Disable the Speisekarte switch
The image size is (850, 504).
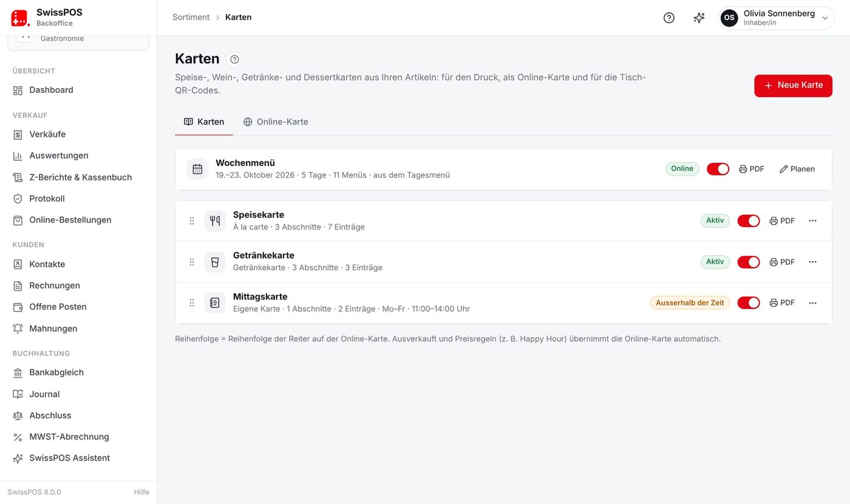click(748, 220)
